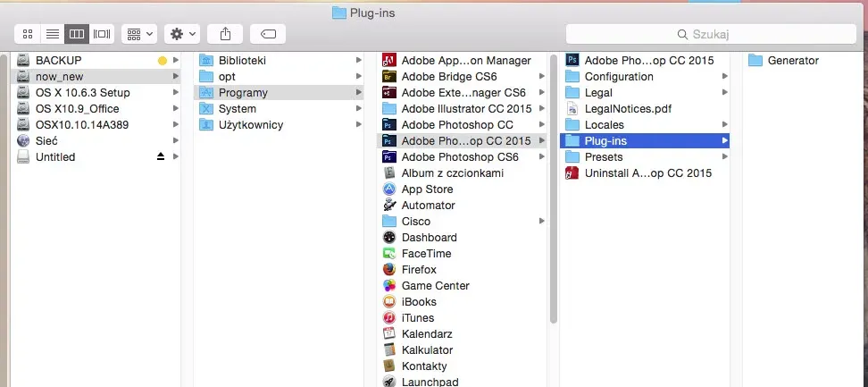The image size is (868, 387).
Task: Switch to icon view in toolbar
Action: click(28, 34)
